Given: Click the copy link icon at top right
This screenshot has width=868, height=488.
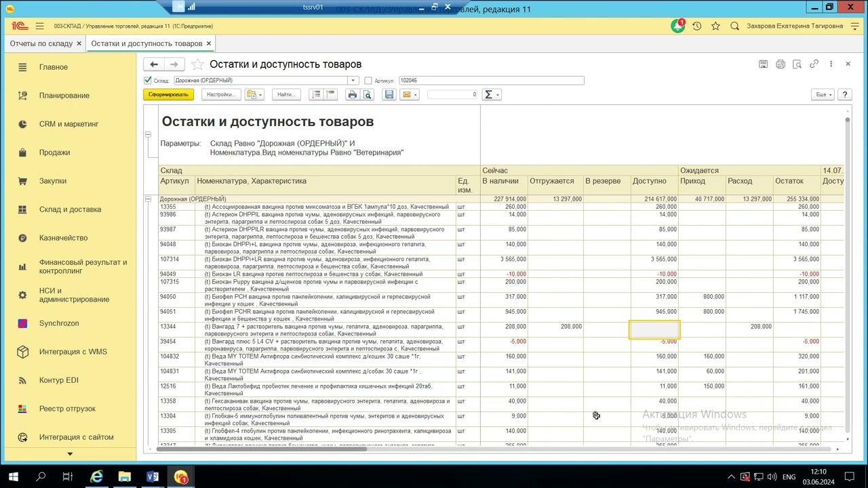Looking at the screenshot, I should [814, 64].
